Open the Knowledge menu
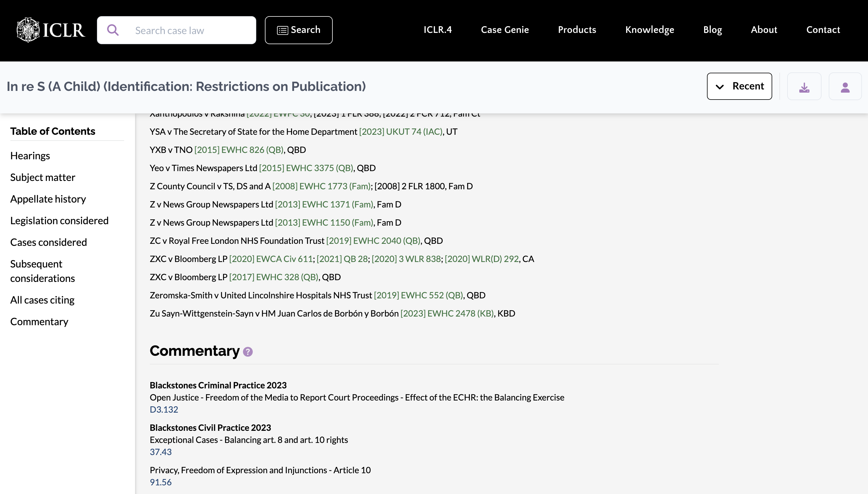Viewport: 868px width, 494px height. tap(650, 30)
